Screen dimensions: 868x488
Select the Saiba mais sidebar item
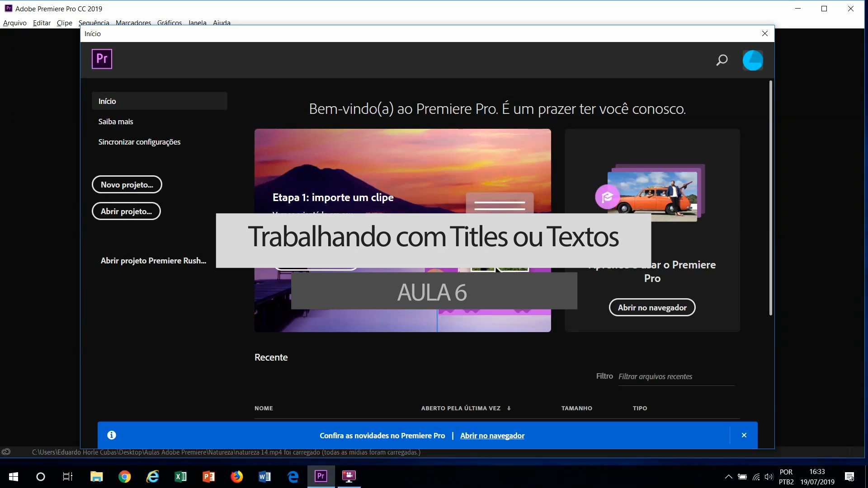tap(116, 122)
